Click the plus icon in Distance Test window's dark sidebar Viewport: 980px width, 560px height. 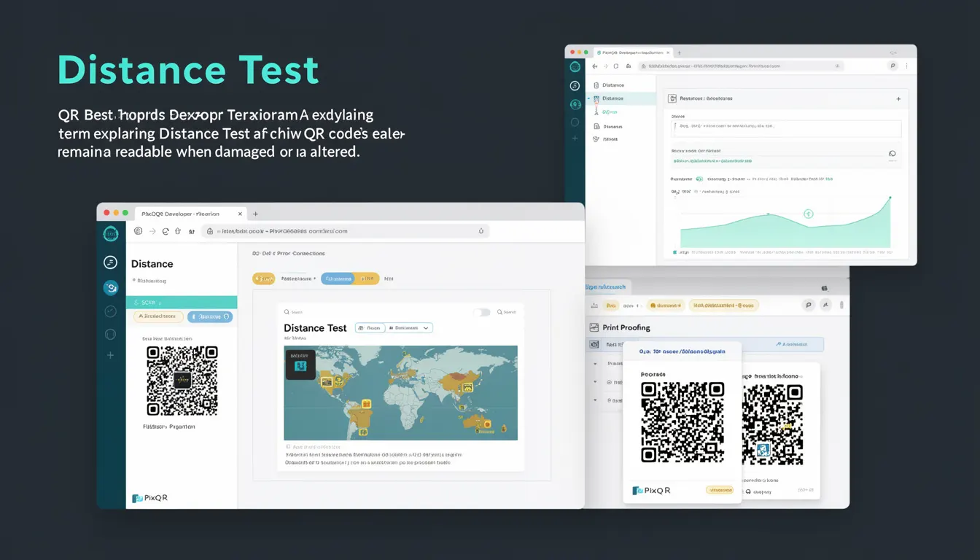click(x=111, y=355)
